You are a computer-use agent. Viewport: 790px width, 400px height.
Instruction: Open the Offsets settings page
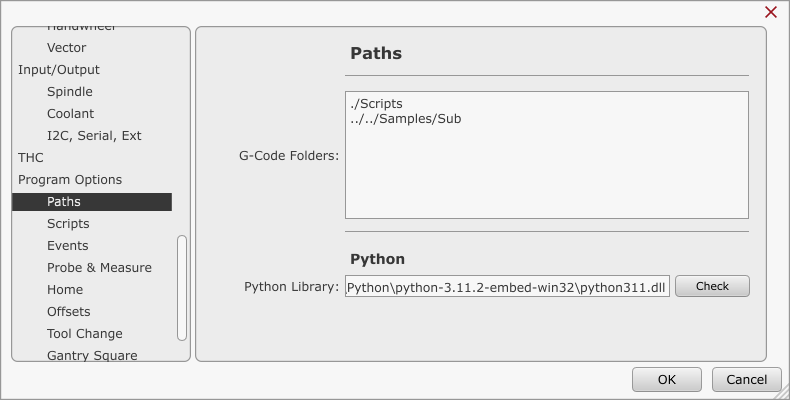tap(68, 312)
